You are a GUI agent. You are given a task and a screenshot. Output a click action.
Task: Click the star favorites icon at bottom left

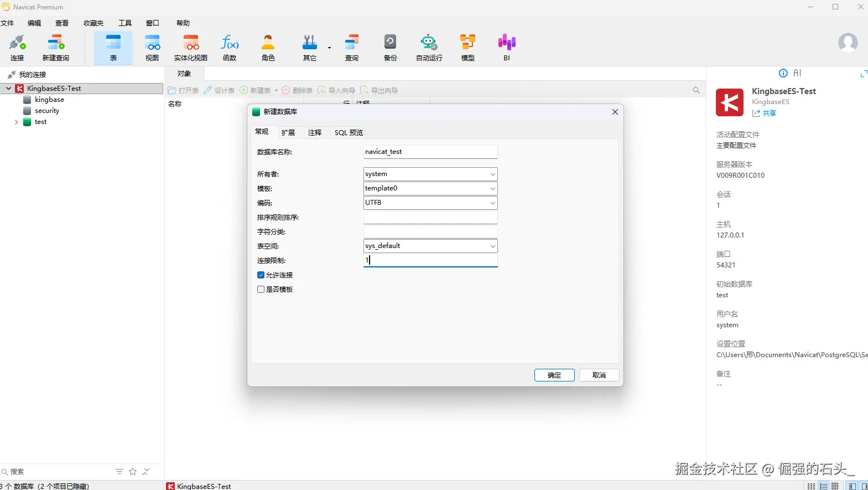[x=133, y=472]
